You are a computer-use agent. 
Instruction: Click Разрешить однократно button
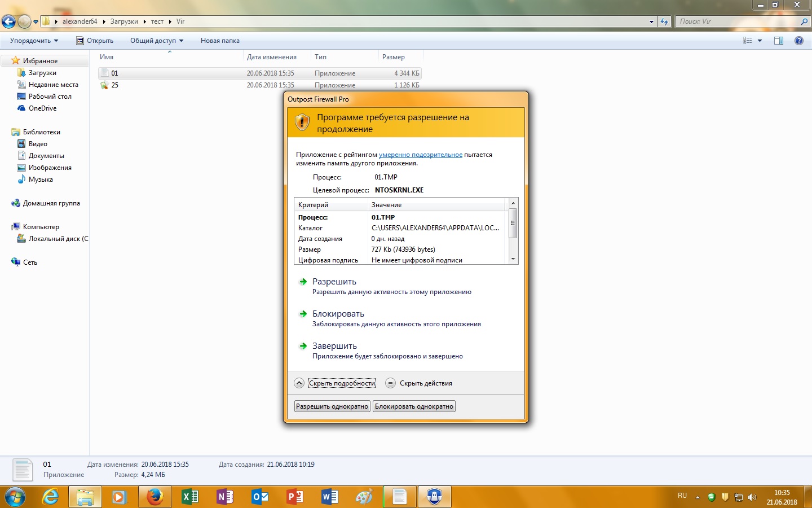click(332, 406)
